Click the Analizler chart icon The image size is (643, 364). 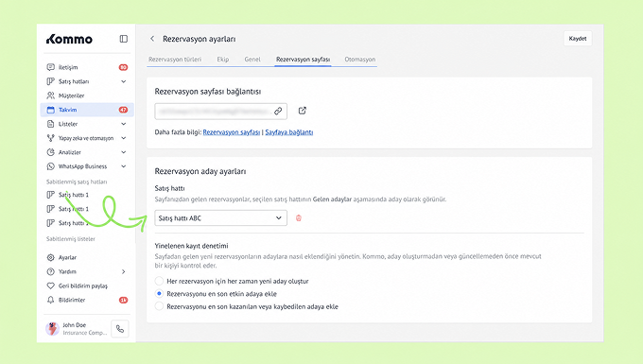click(x=50, y=152)
